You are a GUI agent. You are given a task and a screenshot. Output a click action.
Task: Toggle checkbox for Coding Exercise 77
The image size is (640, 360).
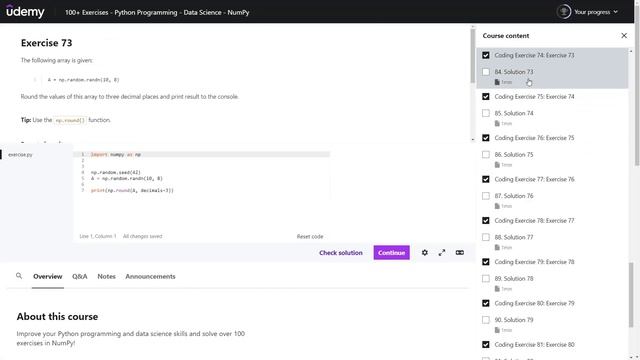point(486,179)
